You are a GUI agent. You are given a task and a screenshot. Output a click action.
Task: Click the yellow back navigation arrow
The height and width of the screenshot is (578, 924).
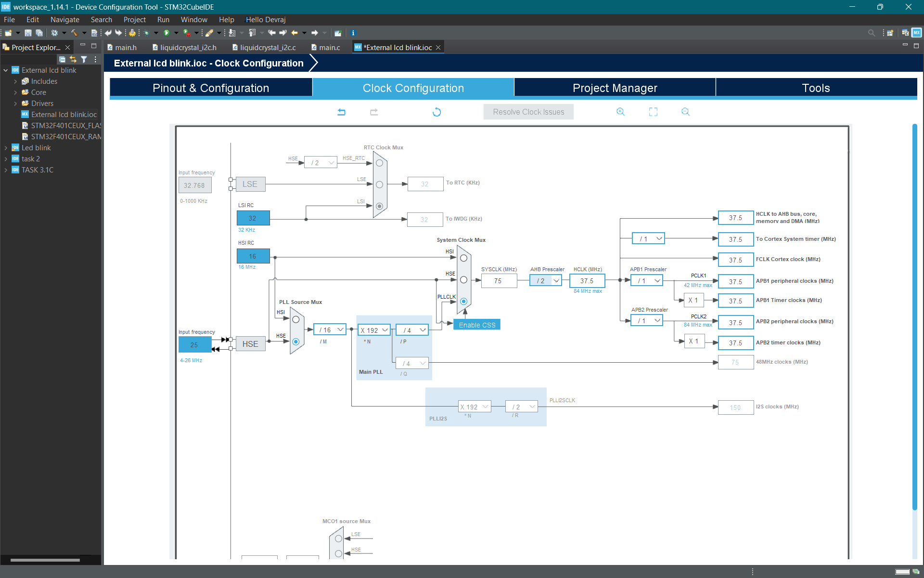point(295,33)
